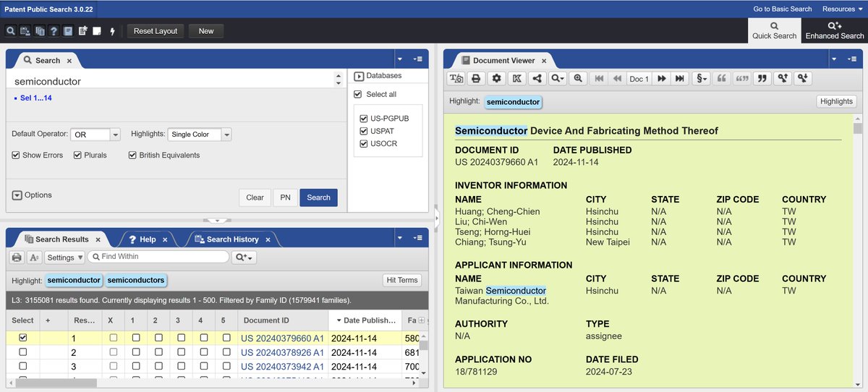The image size is (868, 392).
Task: Click the lightning bolt hotkeys icon
Action: [112, 31]
